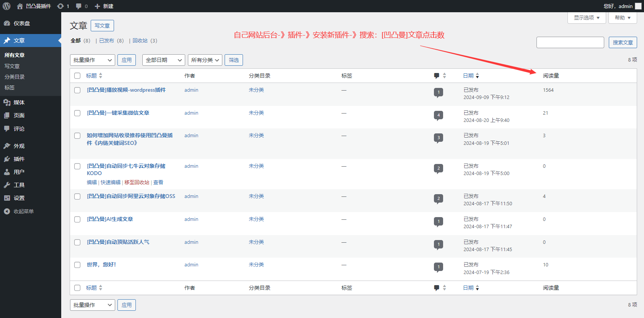Open comment bubble for AI生成文章 row
Image resolution: width=644 pixels, height=318 pixels.
439,222
